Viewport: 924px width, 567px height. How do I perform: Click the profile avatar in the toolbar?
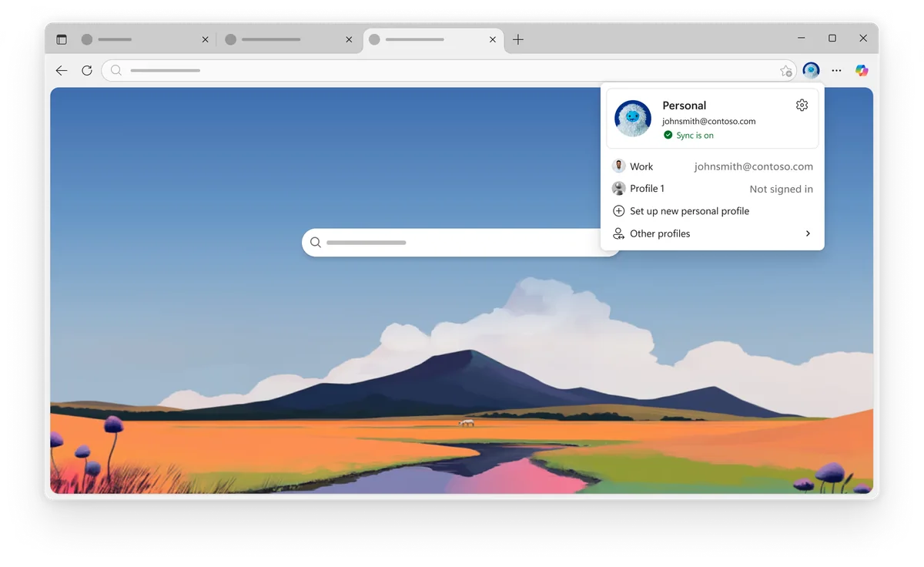tap(811, 71)
